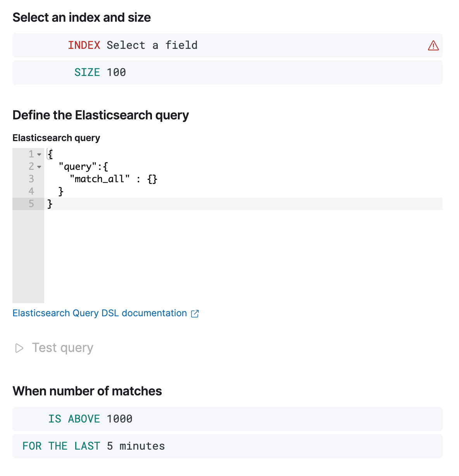Click line number 3 in the editor gutter
This screenshot has width=459, height=476.
(x=31, y=179)
